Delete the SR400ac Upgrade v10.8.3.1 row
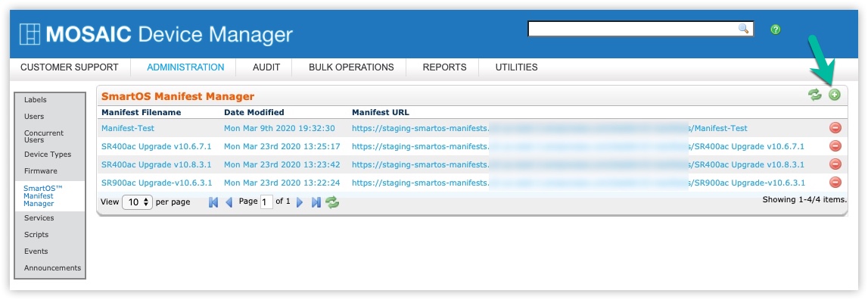Screen dimensions: 868x300 point(835,164)
